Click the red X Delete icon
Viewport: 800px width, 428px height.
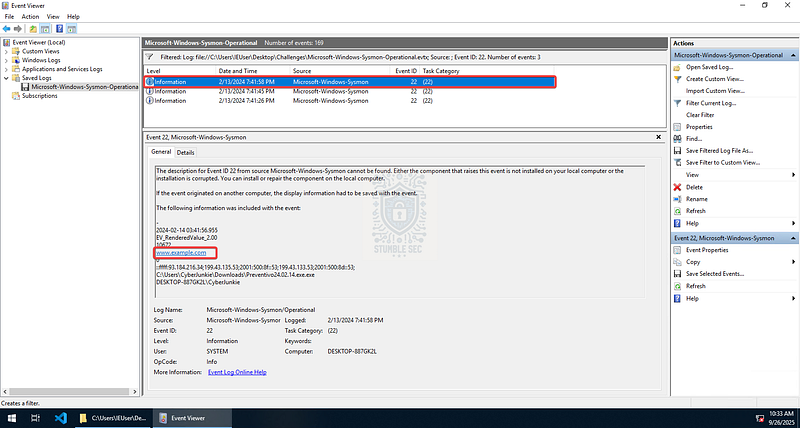click(677, 187)
